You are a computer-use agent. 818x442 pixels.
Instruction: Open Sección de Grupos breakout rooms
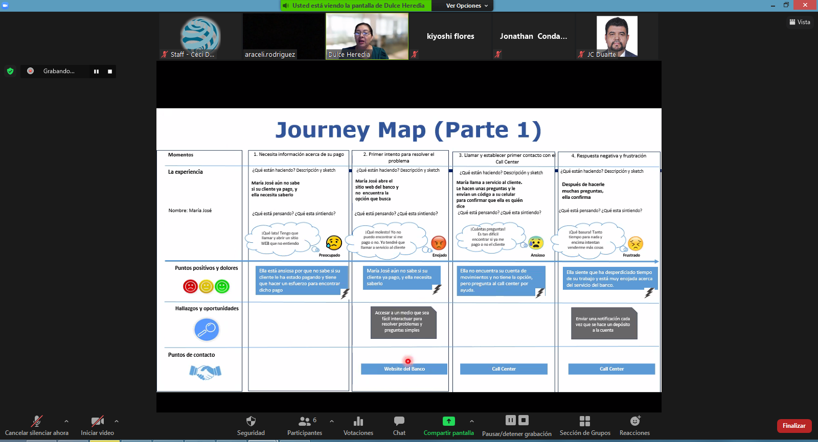point(584,421)
